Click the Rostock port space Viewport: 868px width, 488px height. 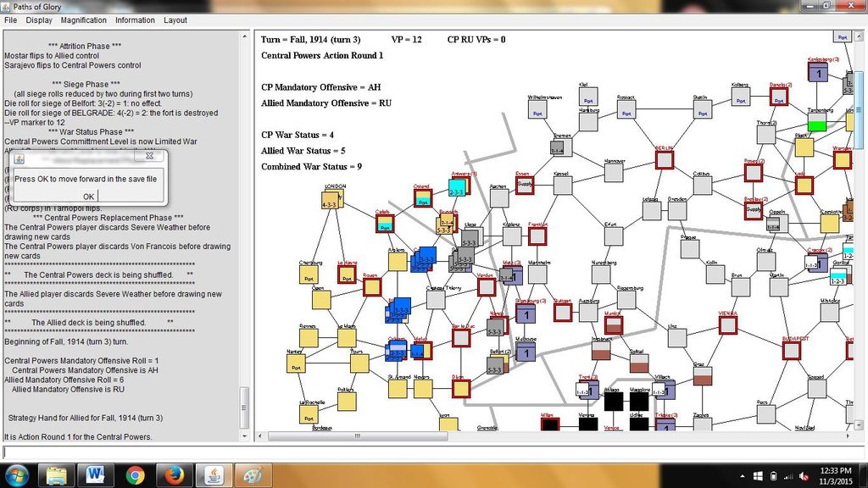point(626,109)
